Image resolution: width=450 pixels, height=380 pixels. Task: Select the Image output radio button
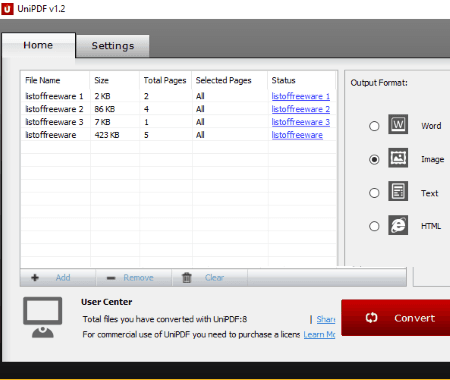coord(374,160)
